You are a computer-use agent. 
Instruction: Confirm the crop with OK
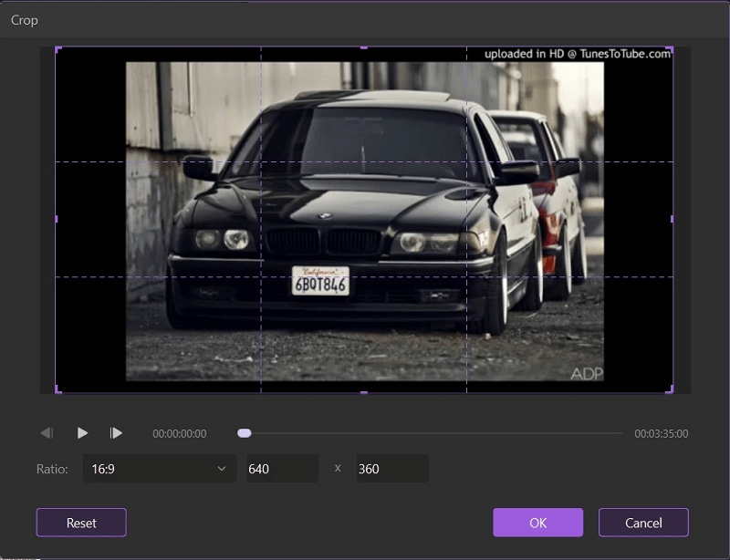537,523
